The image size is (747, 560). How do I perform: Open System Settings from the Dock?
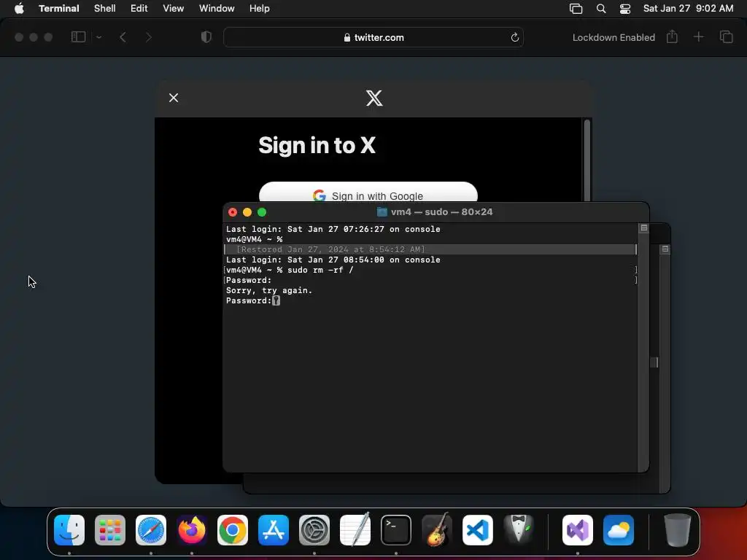pyautogui.click(x=314, y=530)
